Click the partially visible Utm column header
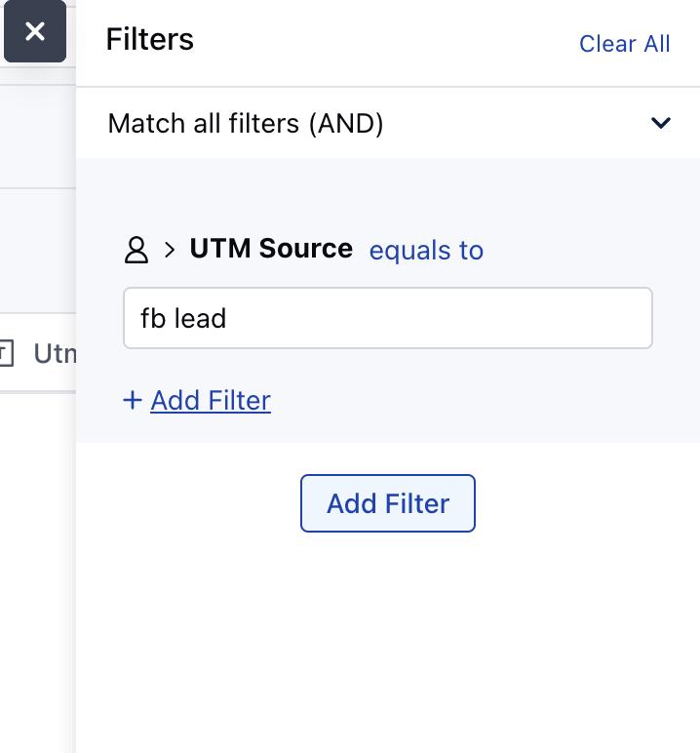This screenshot has height=753, width=700. (55, 354)
